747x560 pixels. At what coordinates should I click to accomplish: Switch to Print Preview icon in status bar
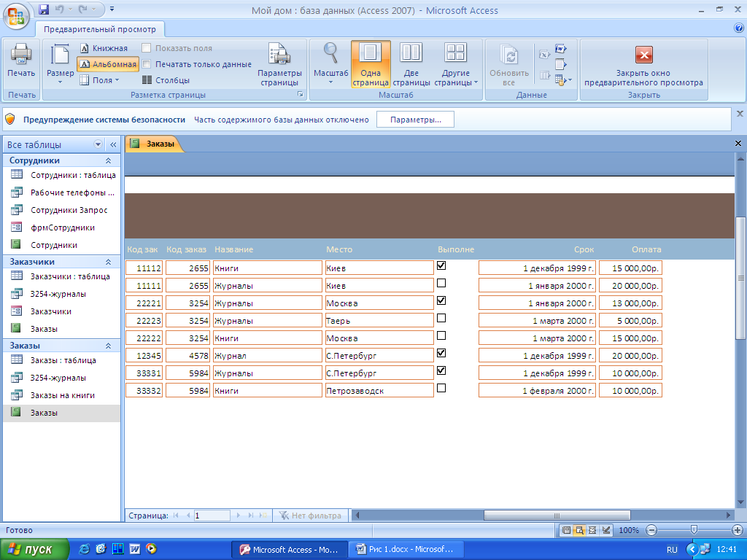coord(579,530)
